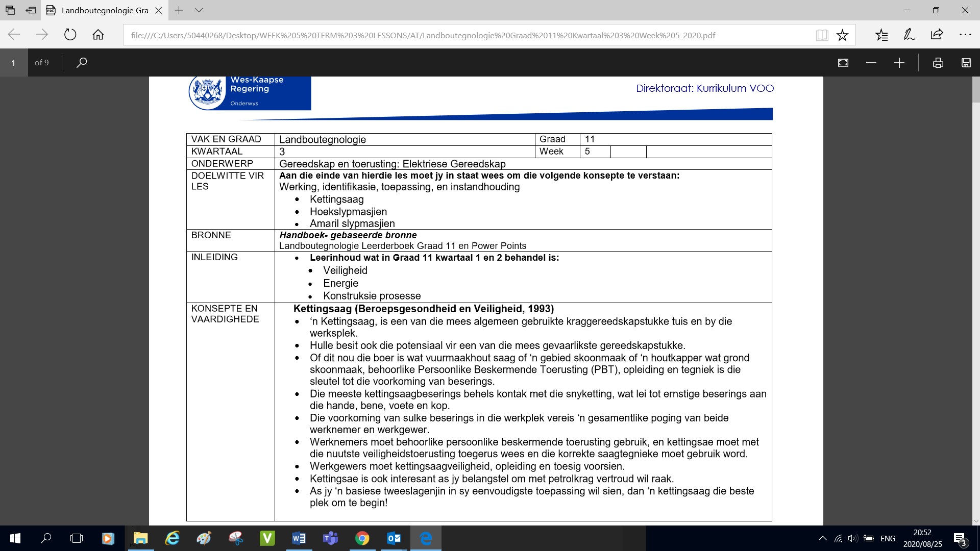The width and height of the screenshot is (980, 551).
Task: Click 'Kettingsaag (Beroepsgesondheid en Veiligheid, 1993)' heading
Action: pos(424,309)
